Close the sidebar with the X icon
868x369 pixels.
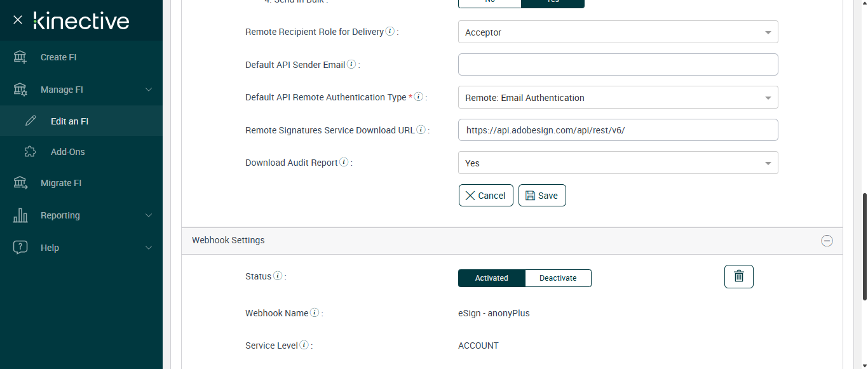[x=18, y=20]
